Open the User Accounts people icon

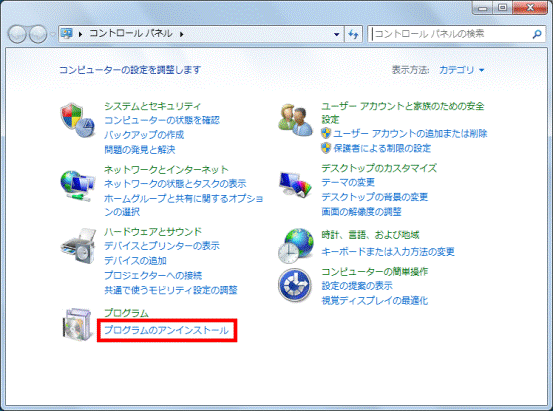pyautogui.click(x=295, y=120)
